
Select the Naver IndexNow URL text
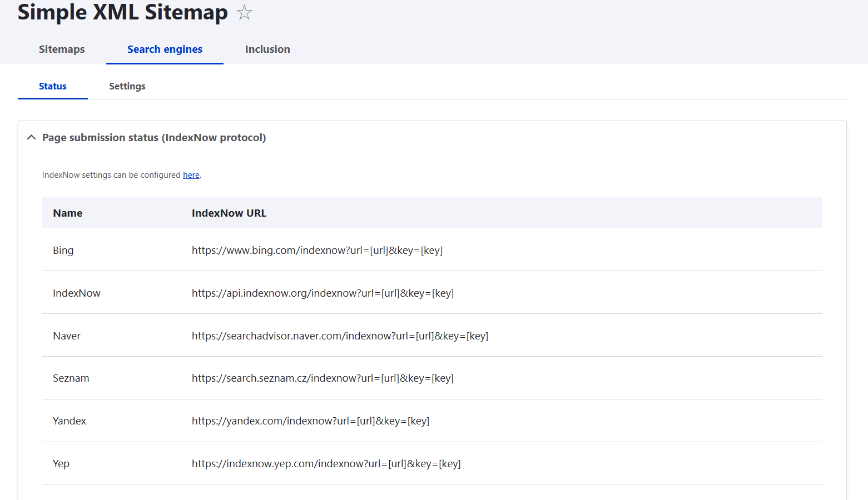coord(340,336)
